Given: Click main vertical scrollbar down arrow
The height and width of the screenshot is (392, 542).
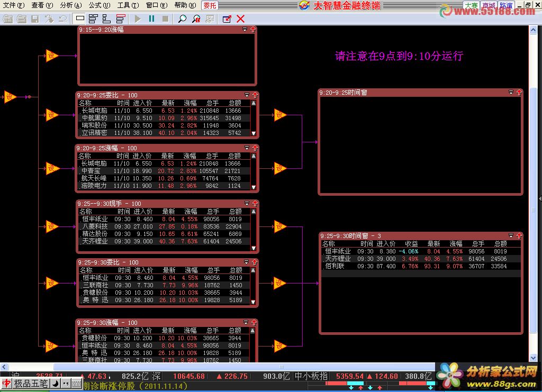Looking at the screenshot, I should [533, 358].
